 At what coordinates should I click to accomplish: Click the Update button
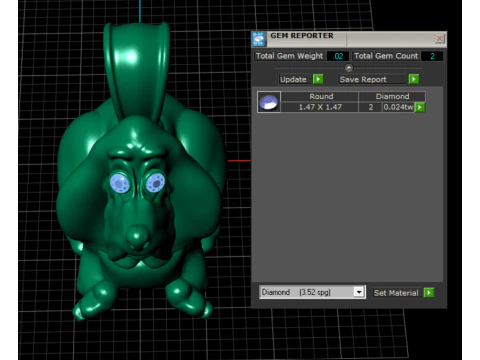[293, 79]
